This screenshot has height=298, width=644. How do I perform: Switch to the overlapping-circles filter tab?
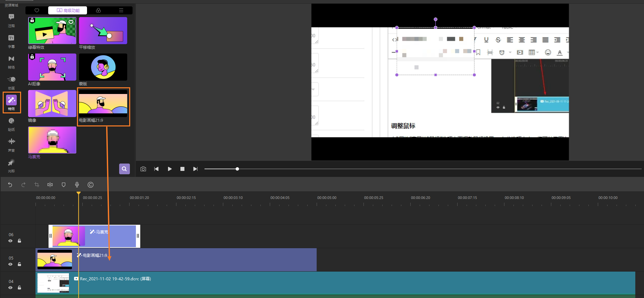pyautogui.click(x=98, y=10)
